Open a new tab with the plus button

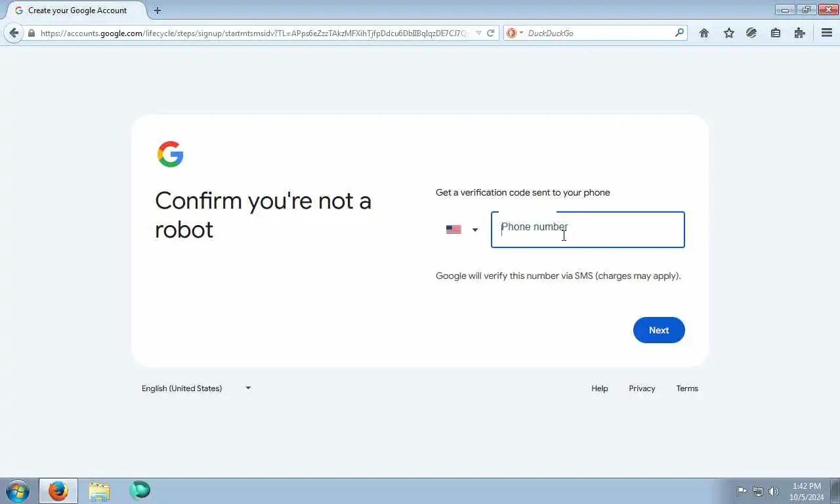click(x=157, y=10)
